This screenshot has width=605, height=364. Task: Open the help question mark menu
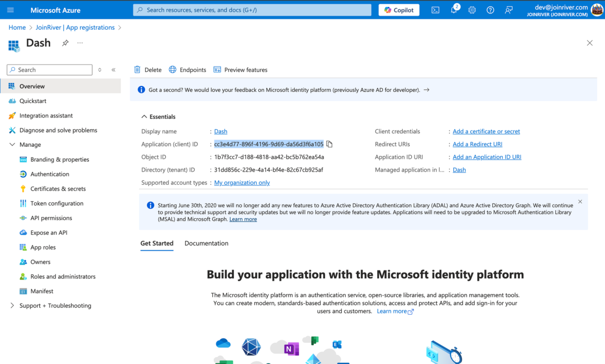tap(490, 9)
